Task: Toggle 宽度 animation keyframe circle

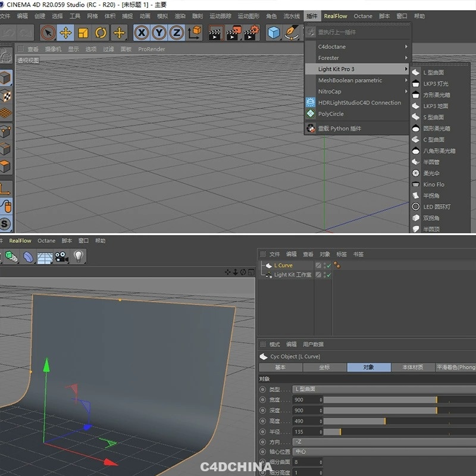Action: pos(263,400)
